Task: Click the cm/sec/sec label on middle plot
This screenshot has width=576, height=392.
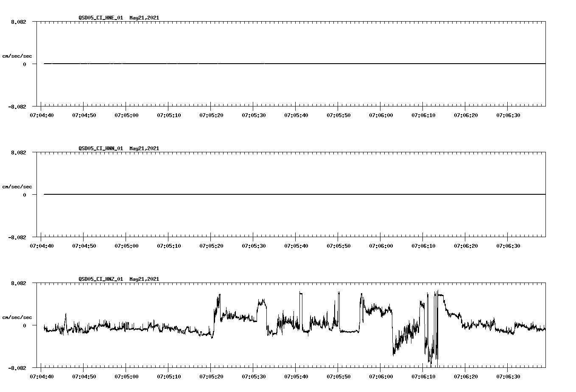Action: [17, 186]
